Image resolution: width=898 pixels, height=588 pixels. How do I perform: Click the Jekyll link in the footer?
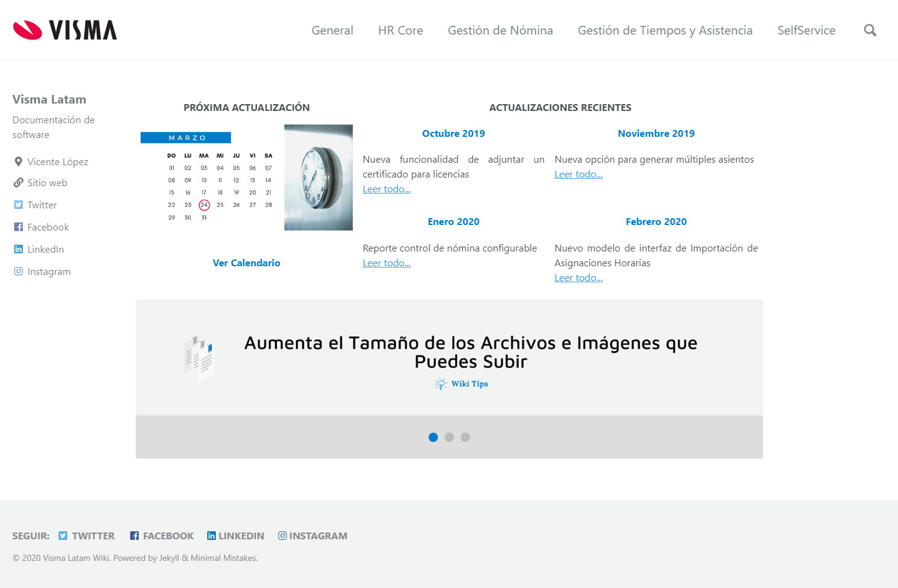[169, 558]
